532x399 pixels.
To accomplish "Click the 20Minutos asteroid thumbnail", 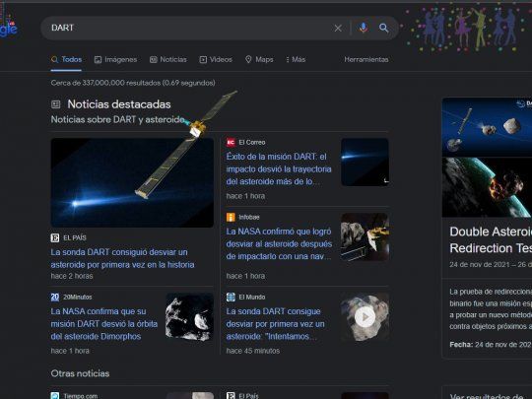I will point(190,317).
